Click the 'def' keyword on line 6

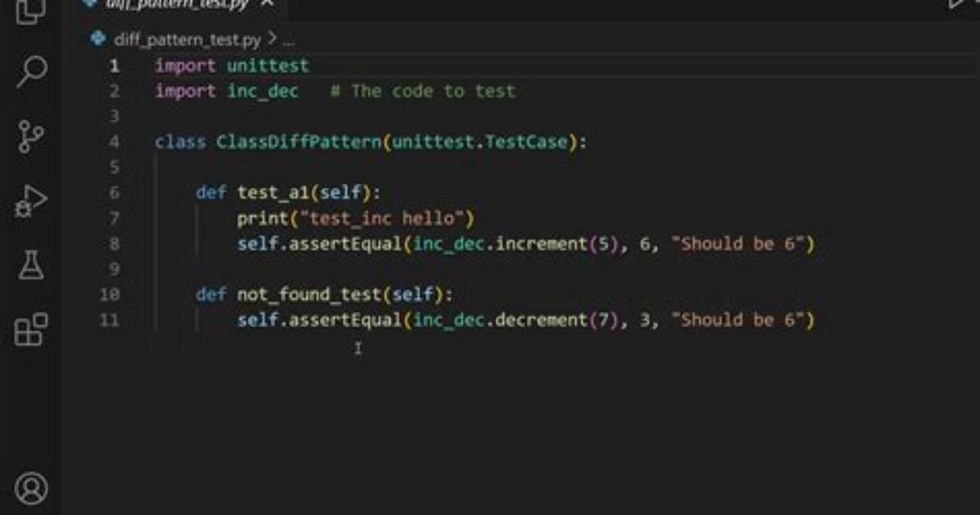pyautogui.click(x=211, y=193)
